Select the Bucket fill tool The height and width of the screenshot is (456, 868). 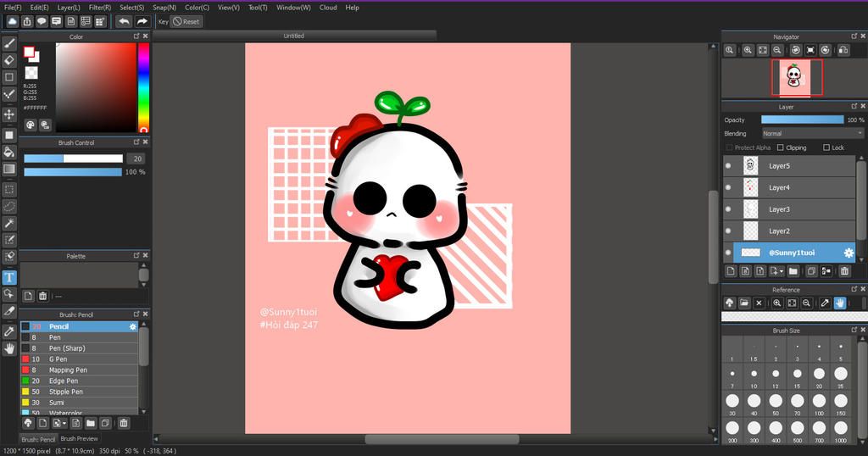click(x=8, y=152)
